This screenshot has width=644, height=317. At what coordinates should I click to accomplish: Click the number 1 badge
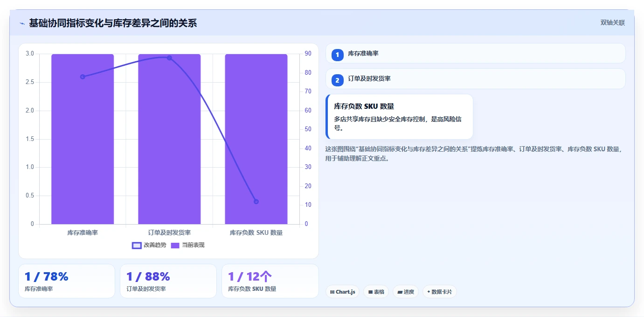click(337, 55)
